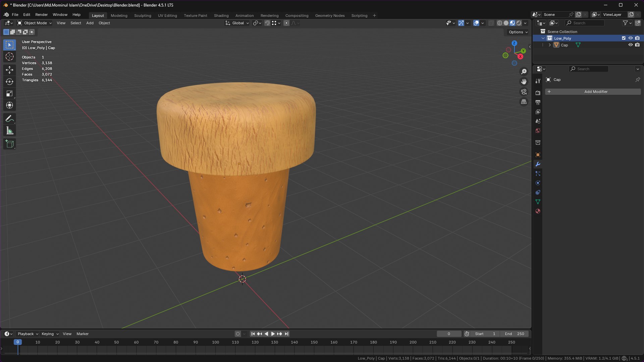Open the Object Data mesh properties tab
This screenshot has width=644, height=362.
(x=538, y=202)
